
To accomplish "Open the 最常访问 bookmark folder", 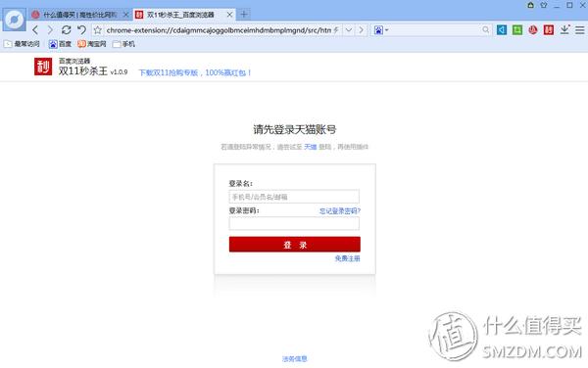I will pos(22,44).
